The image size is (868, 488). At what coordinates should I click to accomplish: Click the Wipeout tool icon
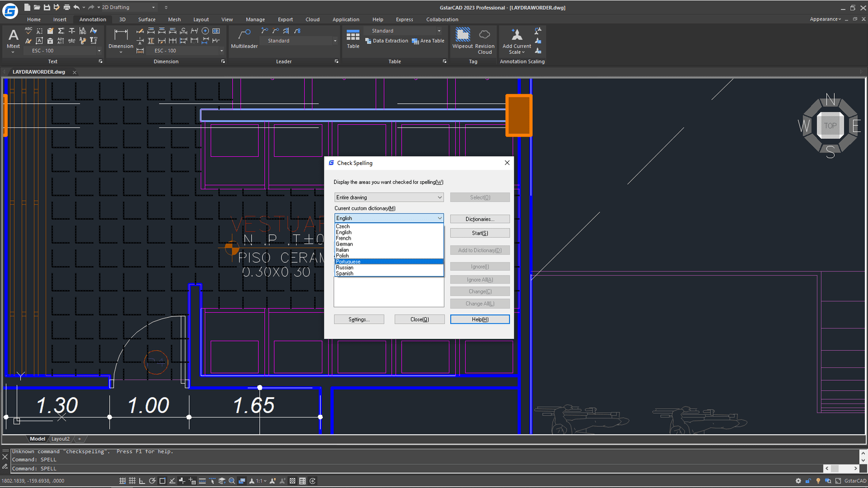coord(463,35)
